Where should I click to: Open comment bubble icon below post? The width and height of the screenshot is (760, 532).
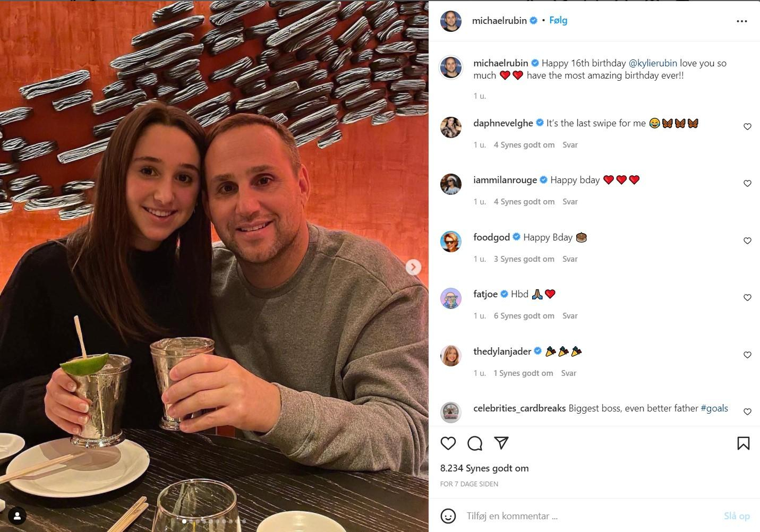475,443
